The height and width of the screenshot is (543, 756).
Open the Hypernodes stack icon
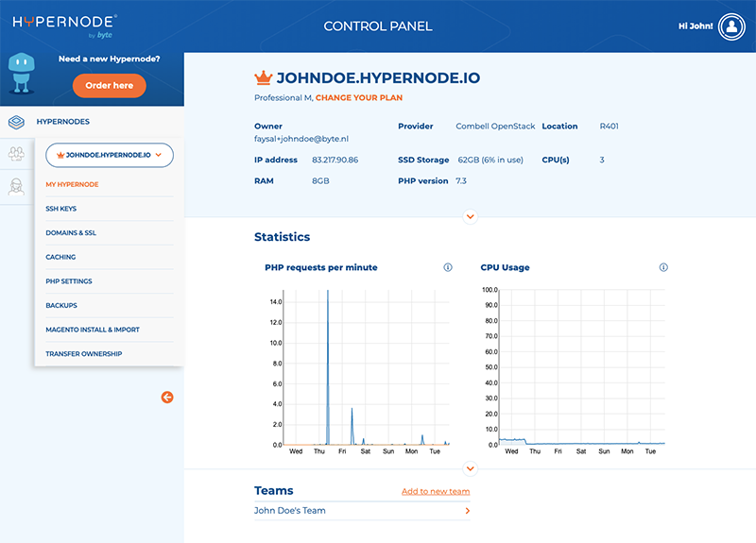click(x=16, y=122)
